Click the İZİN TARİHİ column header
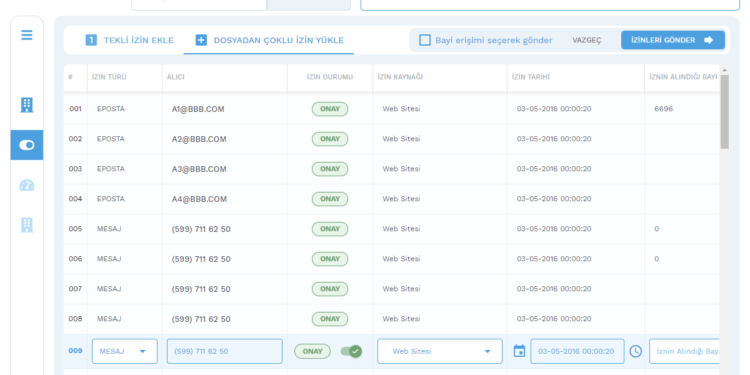This screenshot has height=375, width=750. point(531,77)
